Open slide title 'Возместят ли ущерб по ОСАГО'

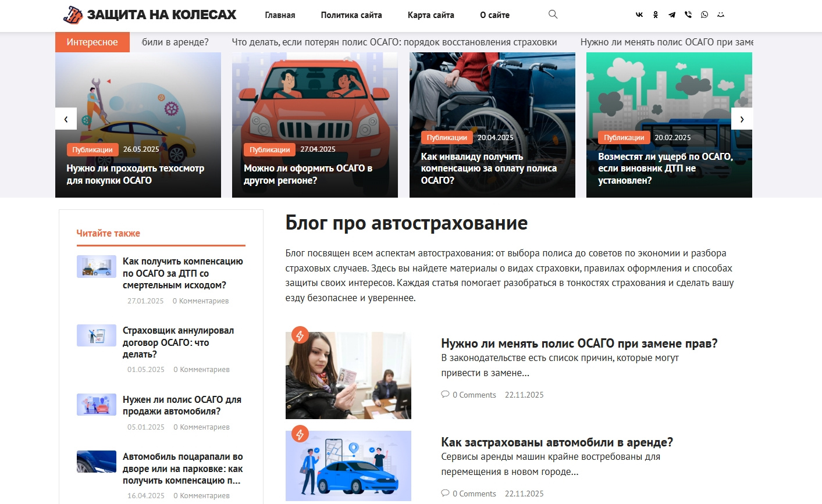(666, 169)
